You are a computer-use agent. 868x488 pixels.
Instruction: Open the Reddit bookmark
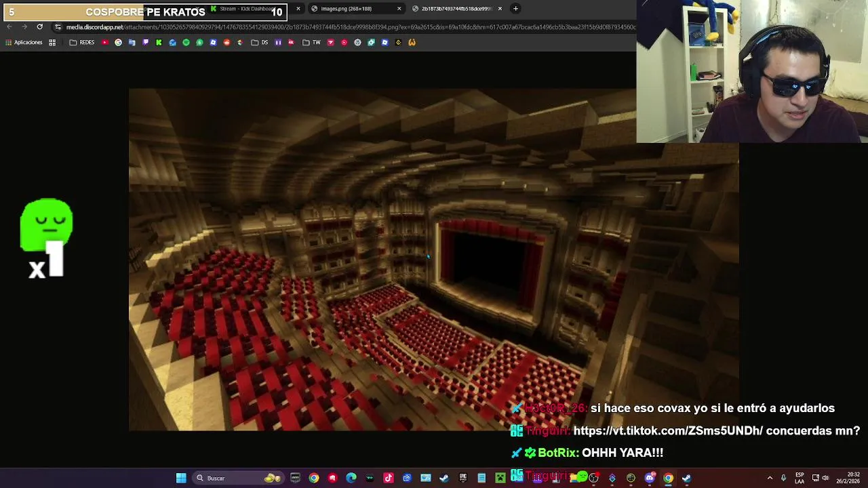(x=226, y=42)
